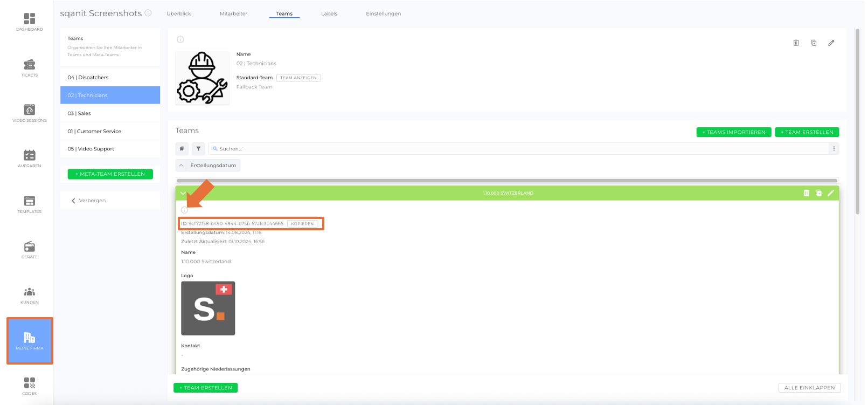Switch to the Mitarbeiter tab

click(x=233, y=13)
